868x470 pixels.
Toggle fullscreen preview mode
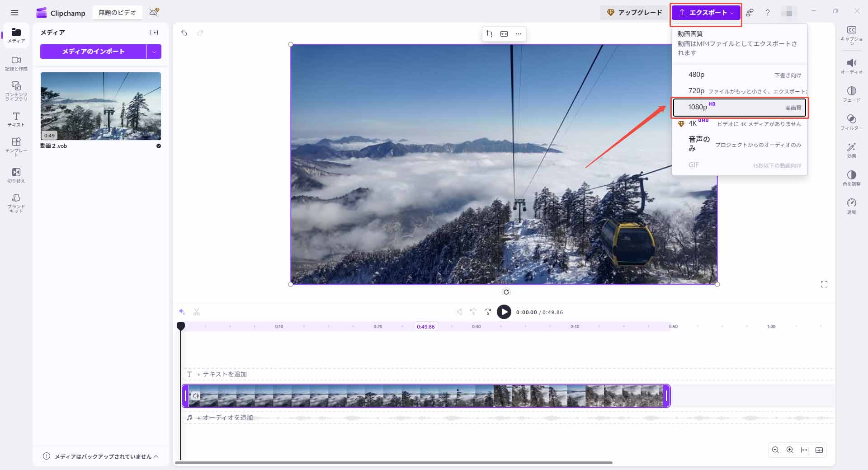click(x=825, y=284)
